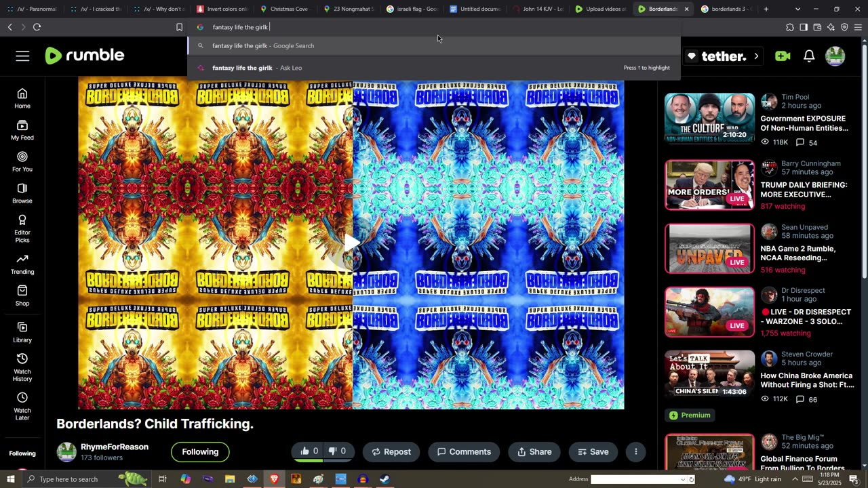Open Brave Leo AI icon
The width and height of the screenshot is (868, 488).
point(831,27)
